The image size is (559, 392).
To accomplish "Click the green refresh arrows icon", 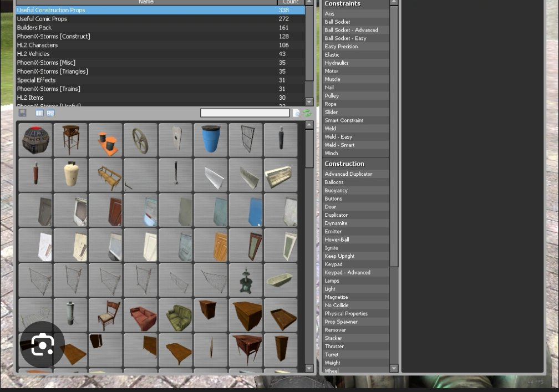I will (307, 113).
